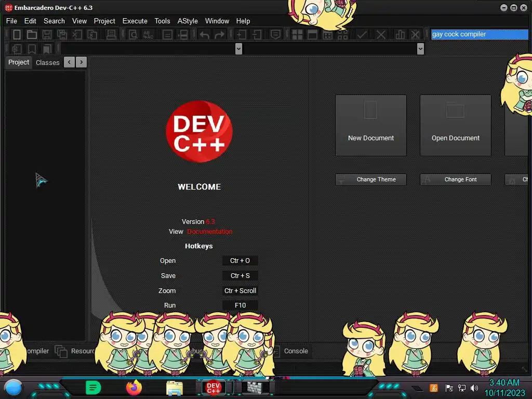
Task: Click the Find magnifier toolbar icon
Action: (x=133, y=35)
